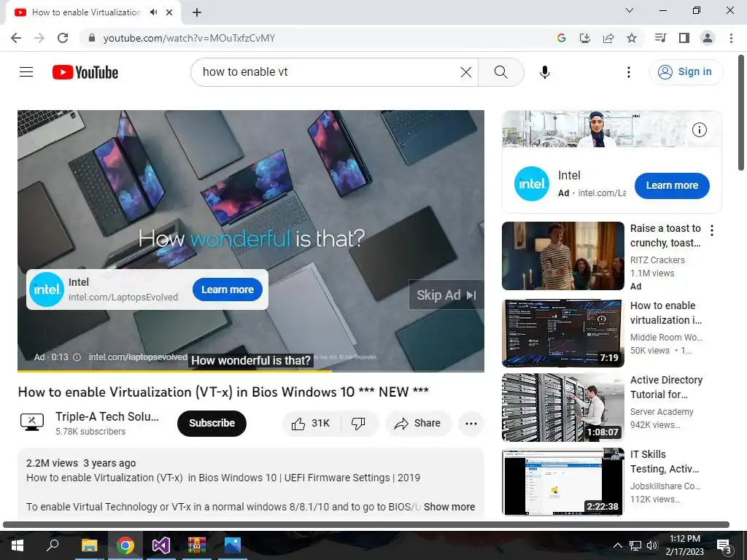This screenshot has width=747, height=560.
Task: Subscribe to Triple-A Tech Solutions
Action: click(x=212, y=424)
